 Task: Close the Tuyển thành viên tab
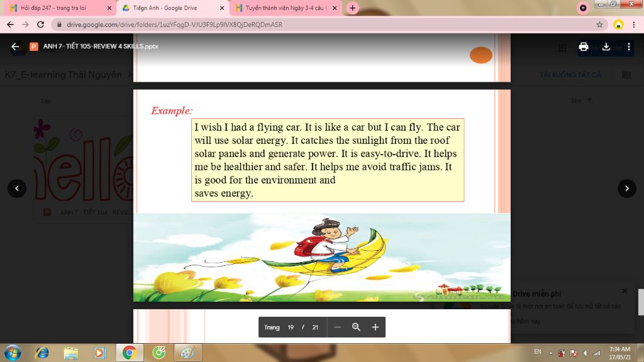[x=335, y=8]
